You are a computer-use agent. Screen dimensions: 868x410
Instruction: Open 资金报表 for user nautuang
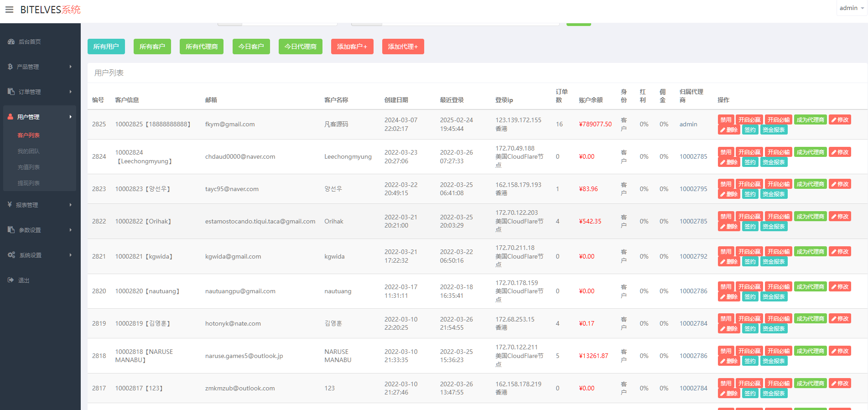[x=774, y=297]
